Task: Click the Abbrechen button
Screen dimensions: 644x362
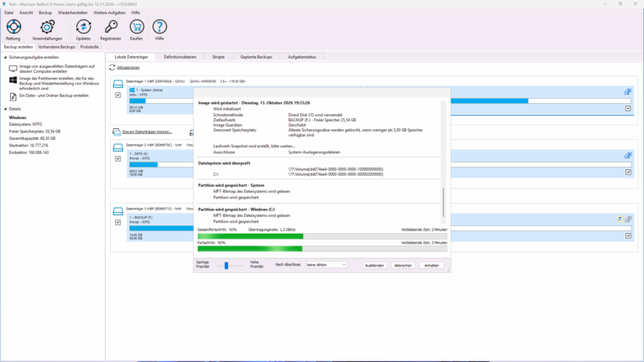Action: pyautogui.click(x=402, y=266)
